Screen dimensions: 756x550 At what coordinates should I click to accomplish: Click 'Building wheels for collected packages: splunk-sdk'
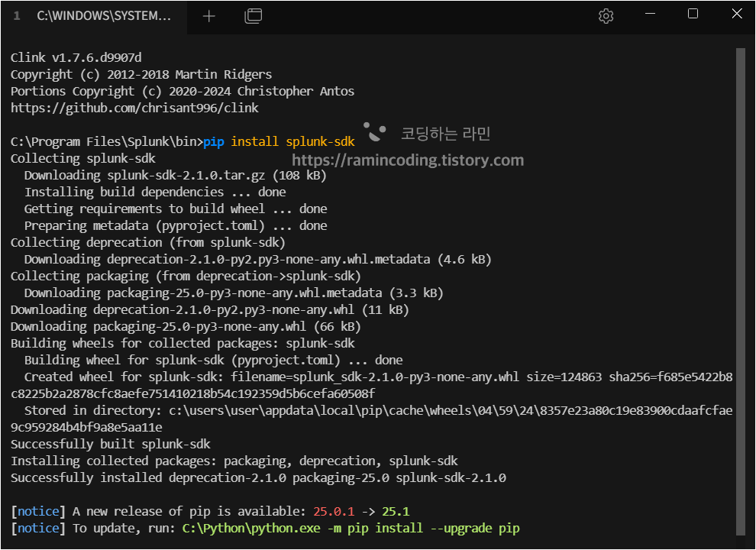click(x=183, y=343)
